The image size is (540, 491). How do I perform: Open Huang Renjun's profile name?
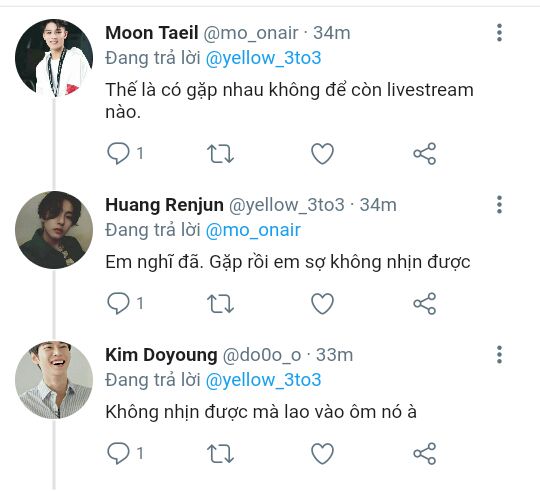pos(164,205)
